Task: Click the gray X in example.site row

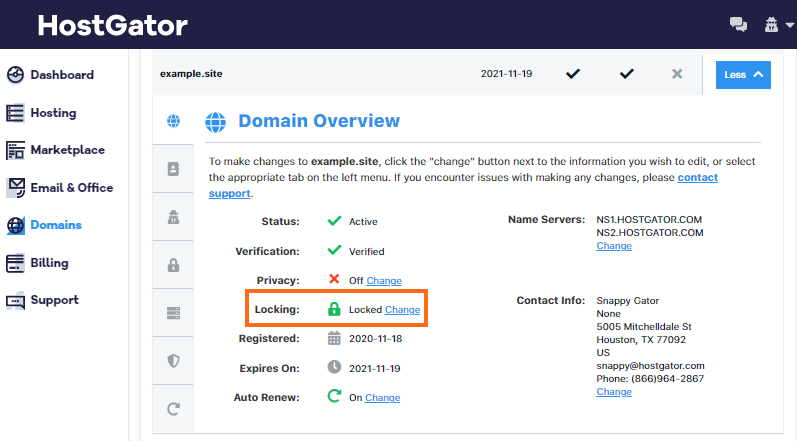Action: coord(677,74)
